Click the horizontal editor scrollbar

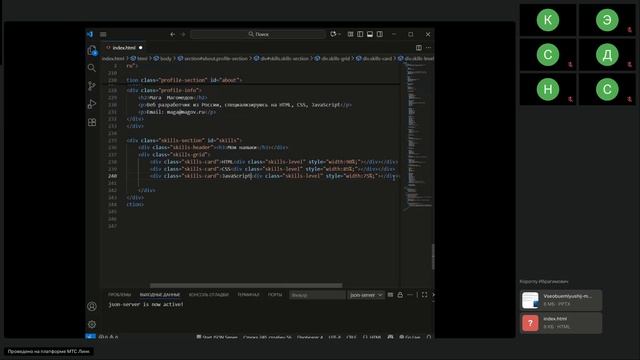(x=246, y=285)
